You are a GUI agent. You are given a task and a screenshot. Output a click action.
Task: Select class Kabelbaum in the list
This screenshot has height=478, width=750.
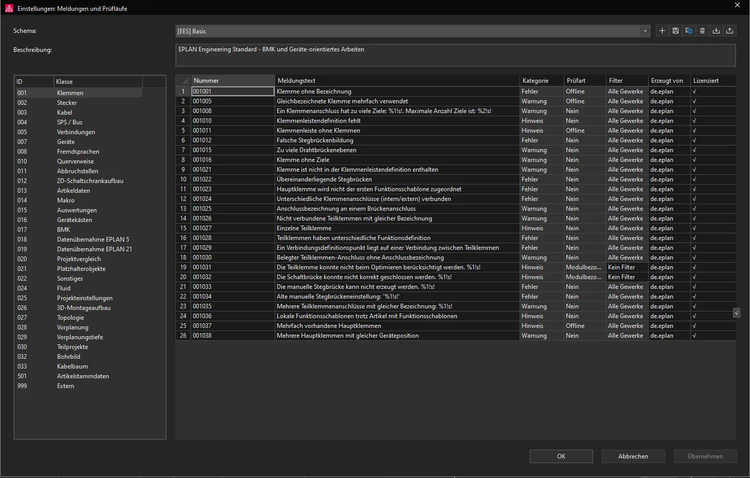(x=71, y=366)
